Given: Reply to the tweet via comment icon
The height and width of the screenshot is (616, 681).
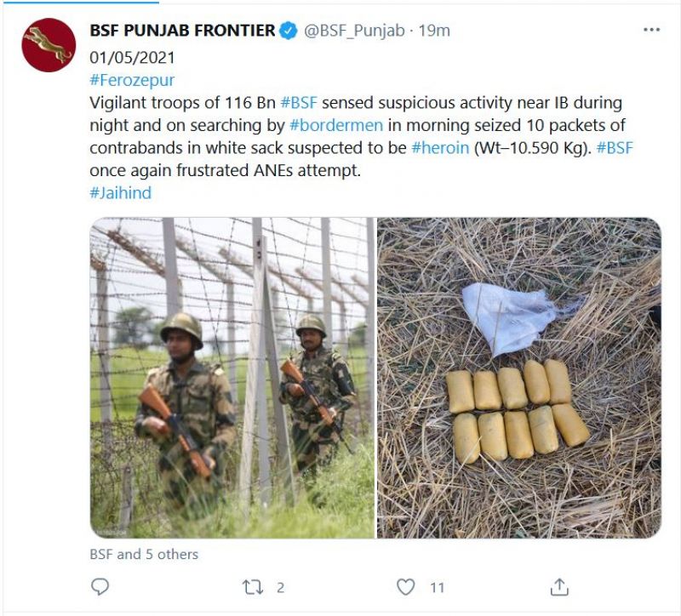Looking at the screenshot, I should [x=100, y=586].
